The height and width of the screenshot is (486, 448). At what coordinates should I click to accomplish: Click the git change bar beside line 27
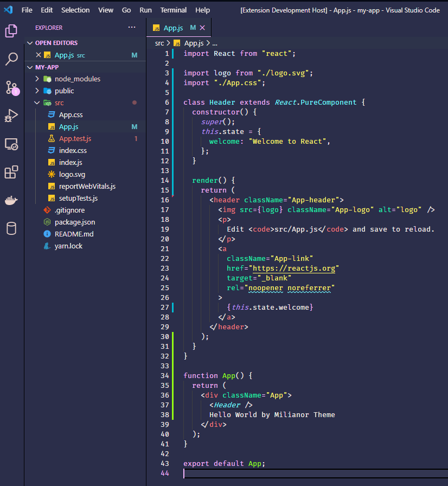172,308
